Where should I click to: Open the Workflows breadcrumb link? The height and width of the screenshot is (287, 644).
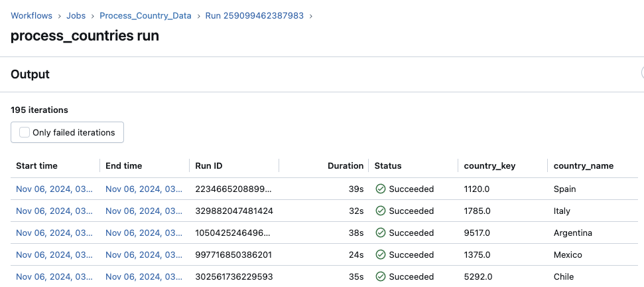pyautogui.click(x=33, y=15)
